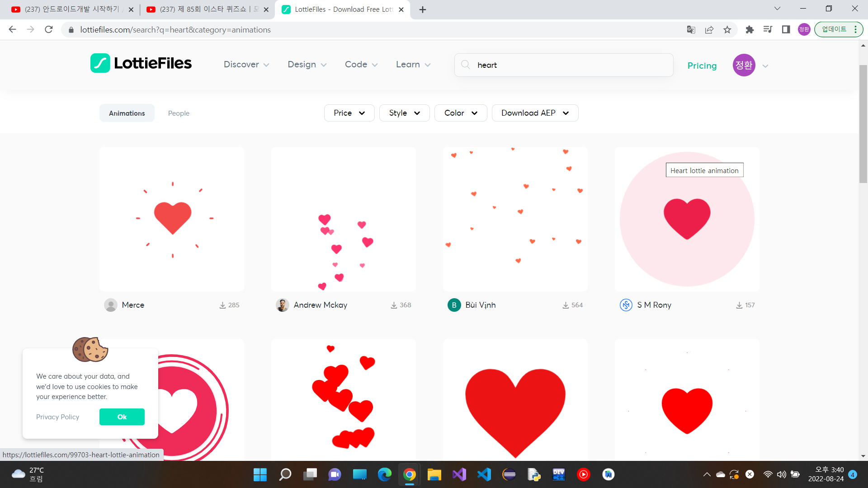Image resolution: width=868 pixels, height=488 pixels.
Task: Click the heart search input field
Action: point(570,65)
